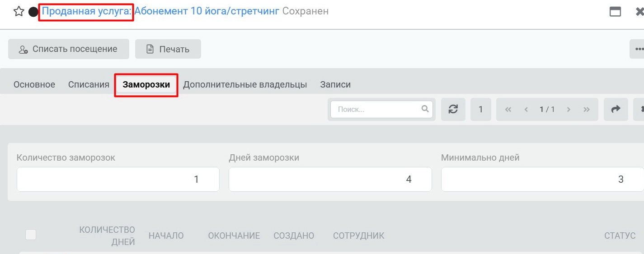This screenshot has width=644, height=254.
Task: Open the three-dots more actions menu
Action: click(637, 49)
